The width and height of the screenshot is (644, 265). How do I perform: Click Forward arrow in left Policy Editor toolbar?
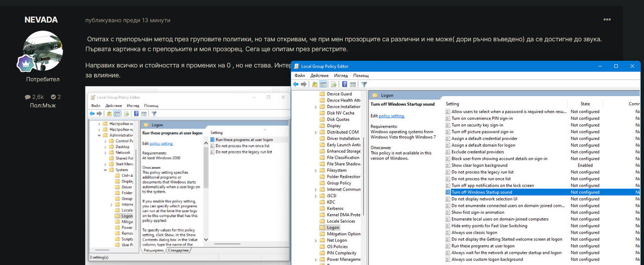[x=99, y=114]
